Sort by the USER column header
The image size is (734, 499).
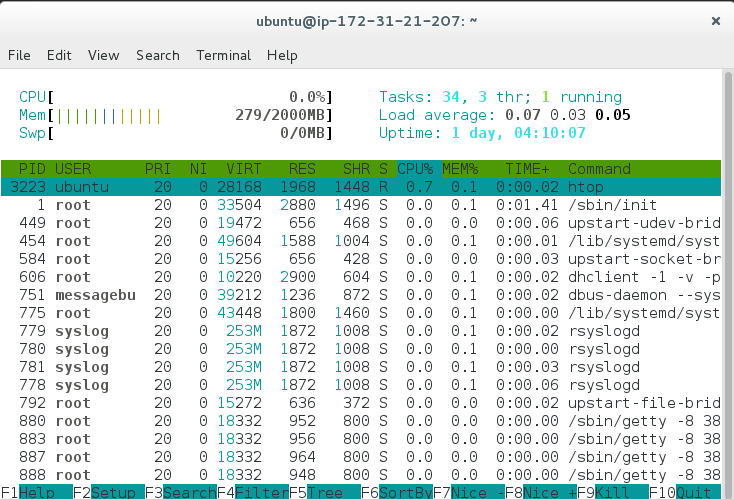coord(73,169)
